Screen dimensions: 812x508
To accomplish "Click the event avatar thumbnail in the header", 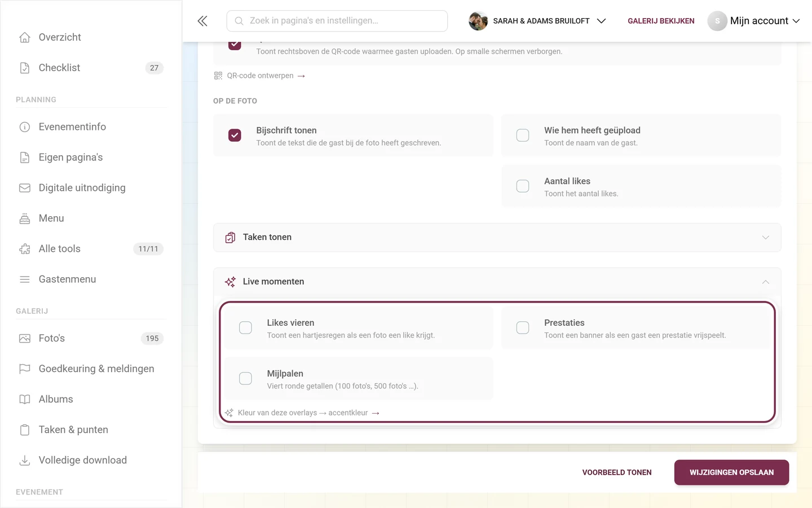I will pos(478,21).
